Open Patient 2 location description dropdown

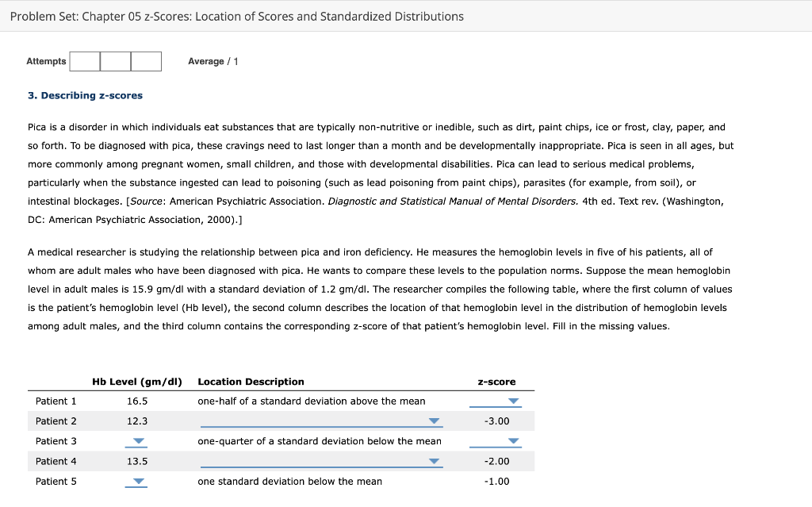click(x=321, y=421)
